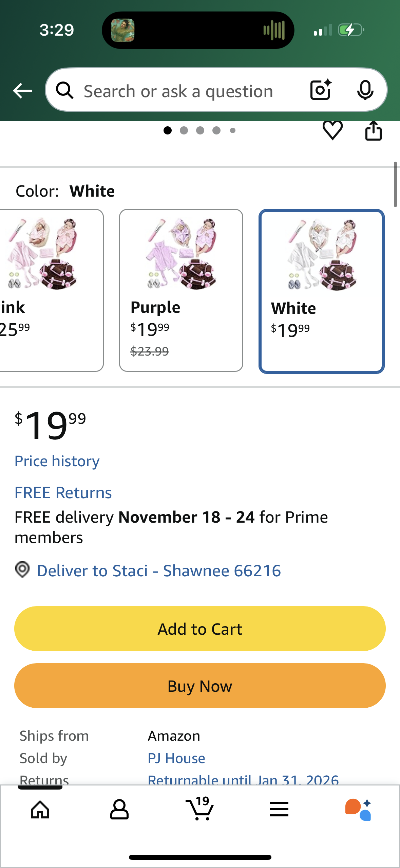Viewport: 400px width, 868px height.
Task: Add item to wishlist with heart icon
Action: [332, 130]
